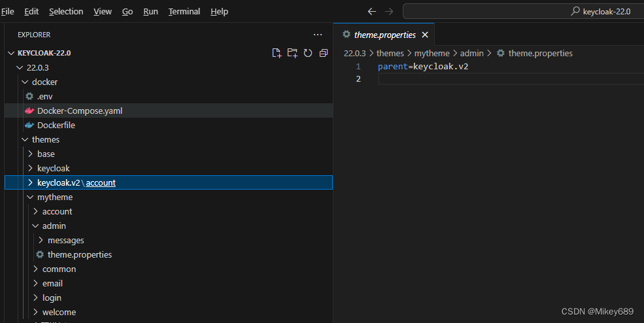
Task: Expand the common folder
Action: (x=36, y=269)
